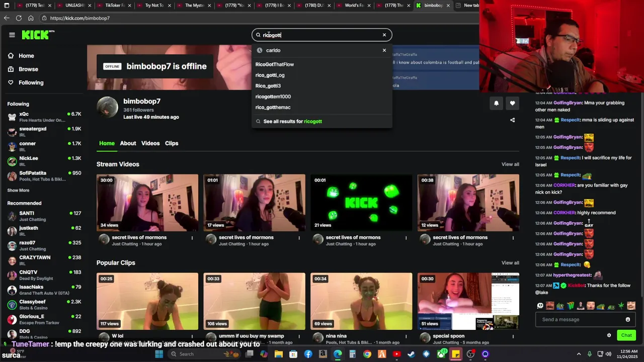Open options menu for the 17-views video

[x=299, y=238]
